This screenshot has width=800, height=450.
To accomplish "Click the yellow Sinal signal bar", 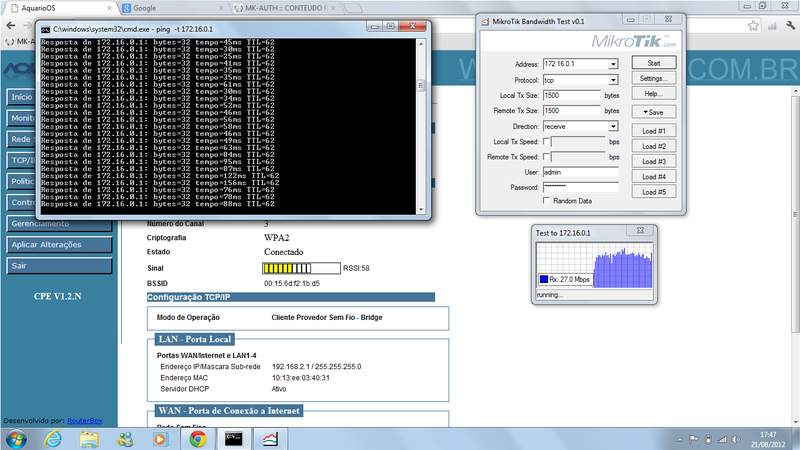I will 301,268.
